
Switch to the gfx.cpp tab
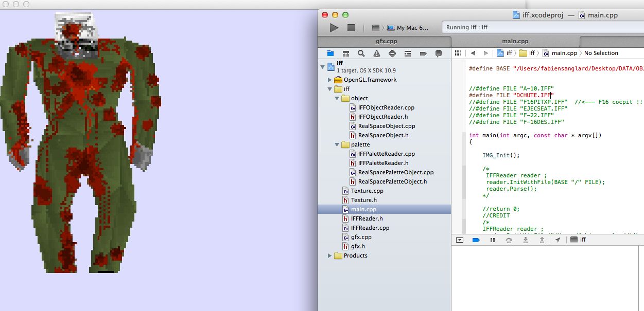pos(387,41)
